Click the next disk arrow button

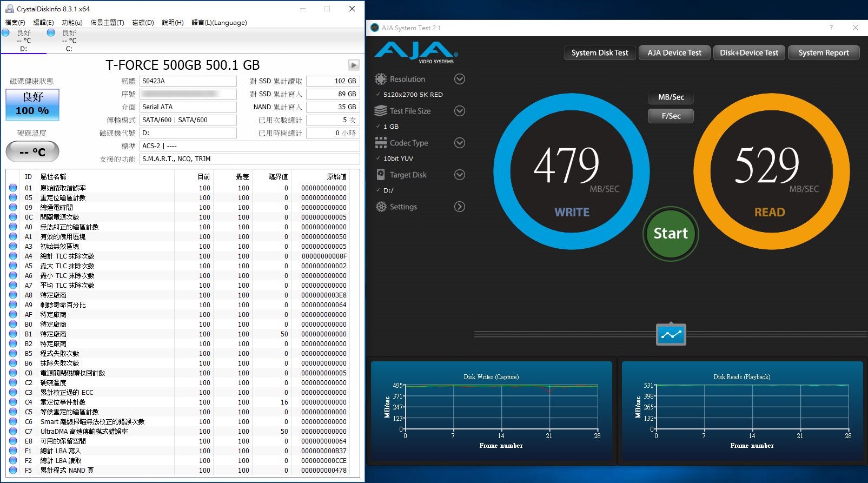pos(354,65)
